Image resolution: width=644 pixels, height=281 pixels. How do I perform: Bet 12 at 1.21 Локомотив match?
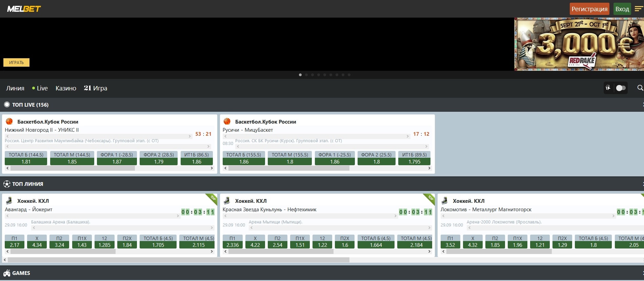540,241
